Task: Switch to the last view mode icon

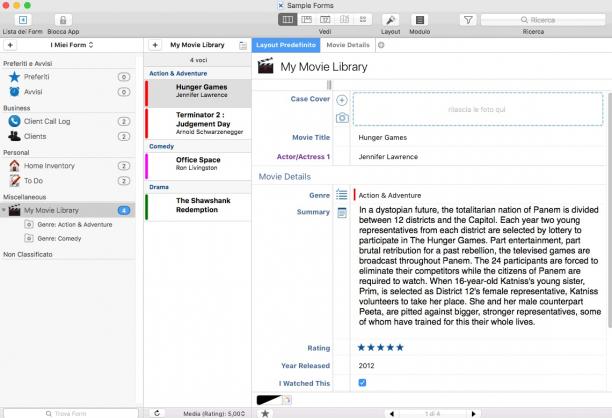Action: [x=363, y=20]
